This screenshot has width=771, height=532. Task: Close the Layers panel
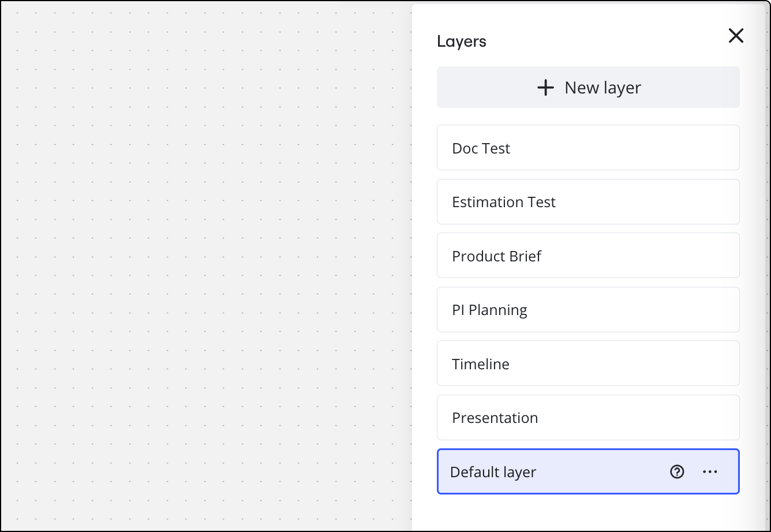click(736, 36)
